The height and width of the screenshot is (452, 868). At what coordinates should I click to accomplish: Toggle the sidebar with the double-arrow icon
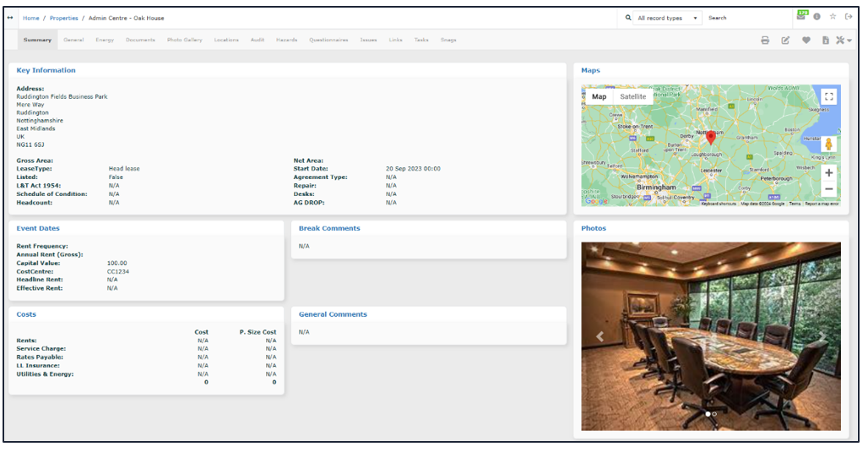pos(10,18)
